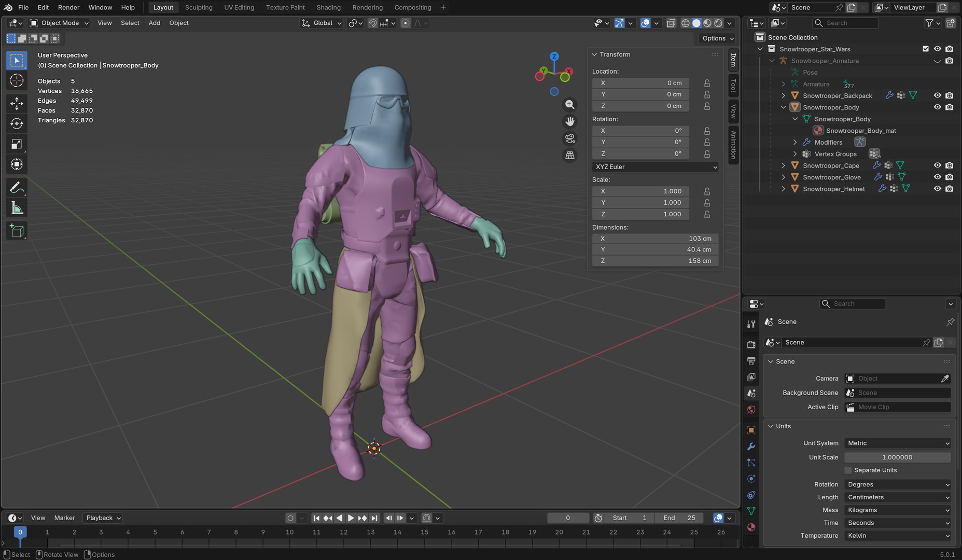Open the World properties tab icon
The image size is (962, 560).
(751, 410)
